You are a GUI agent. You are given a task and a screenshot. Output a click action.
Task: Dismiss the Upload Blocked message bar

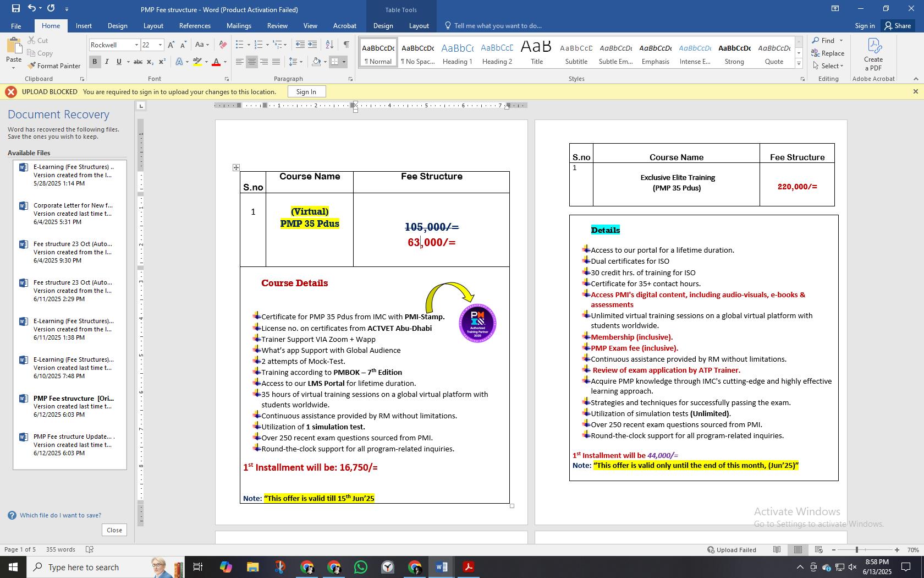coord(915,92)
